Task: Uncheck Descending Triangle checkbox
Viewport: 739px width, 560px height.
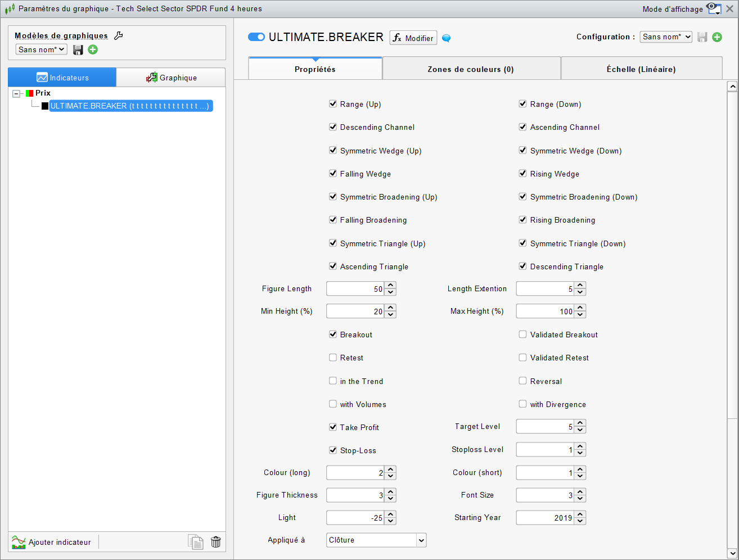Action: pos(522,266)
